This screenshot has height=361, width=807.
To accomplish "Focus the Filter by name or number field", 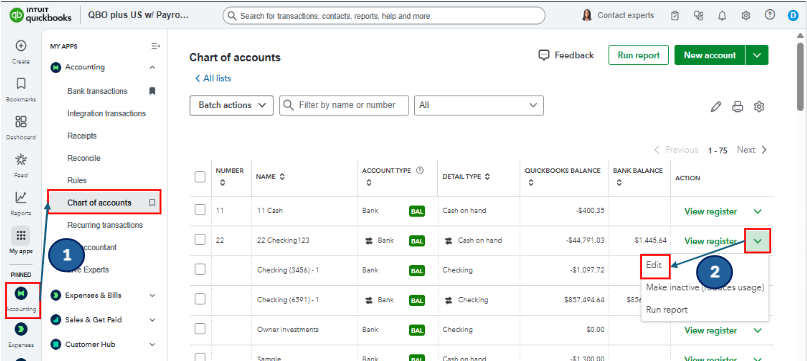I will pyautogui.click(x=344, y=105).
